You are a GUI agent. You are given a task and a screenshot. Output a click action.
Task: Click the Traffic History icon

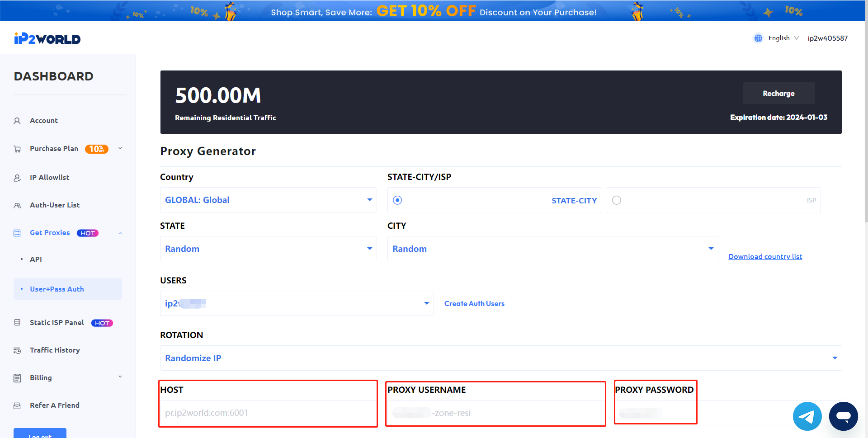pyautogui.click(x=17, y=350)
